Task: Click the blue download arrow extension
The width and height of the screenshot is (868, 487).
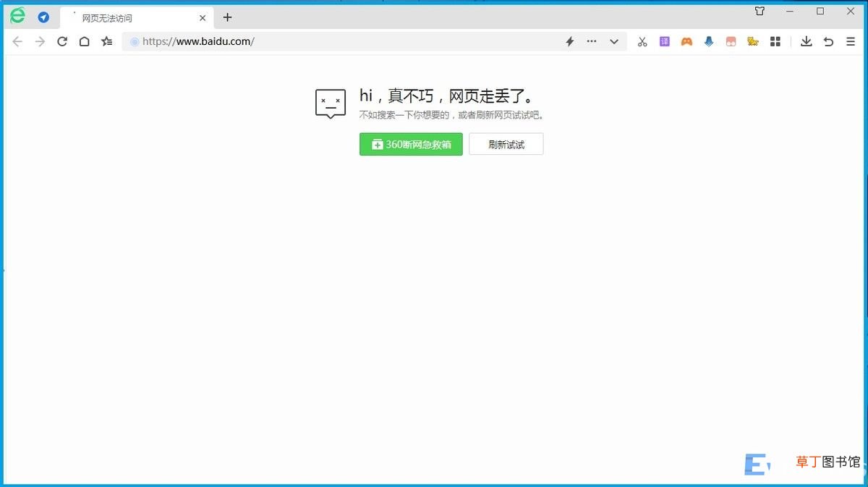Action: tap(709, 41)
